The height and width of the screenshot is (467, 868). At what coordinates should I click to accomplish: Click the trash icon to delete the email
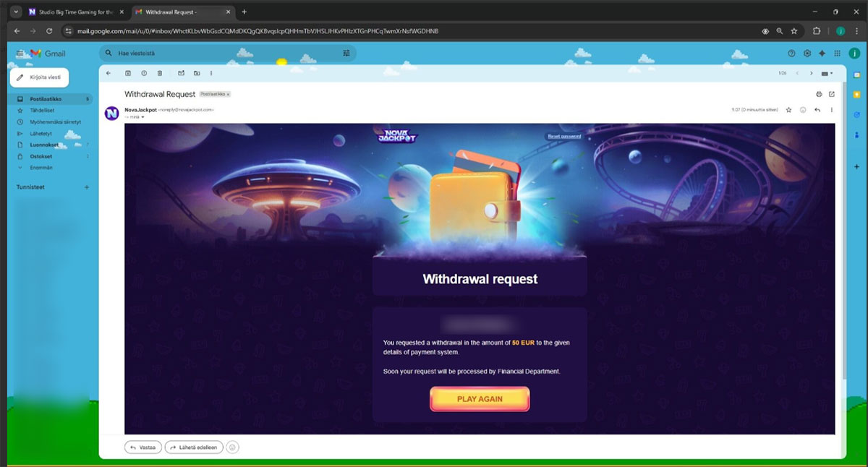[160, 73]
